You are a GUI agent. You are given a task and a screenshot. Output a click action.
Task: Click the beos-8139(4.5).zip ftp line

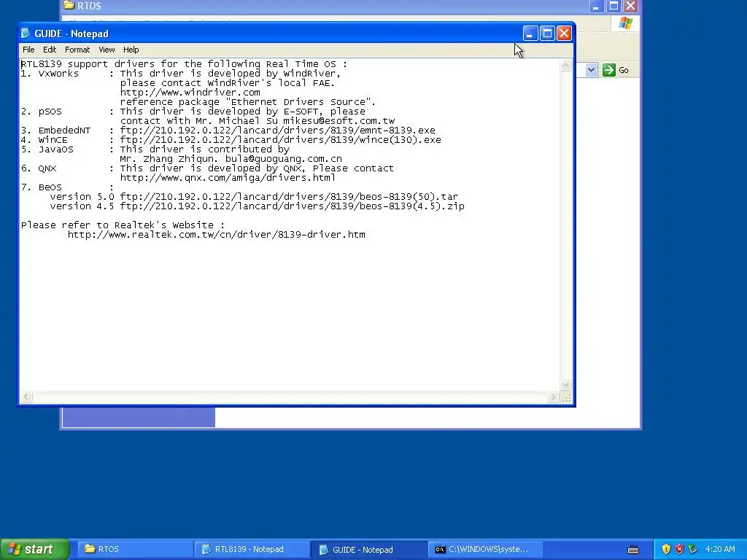click(x=292, y=206)
